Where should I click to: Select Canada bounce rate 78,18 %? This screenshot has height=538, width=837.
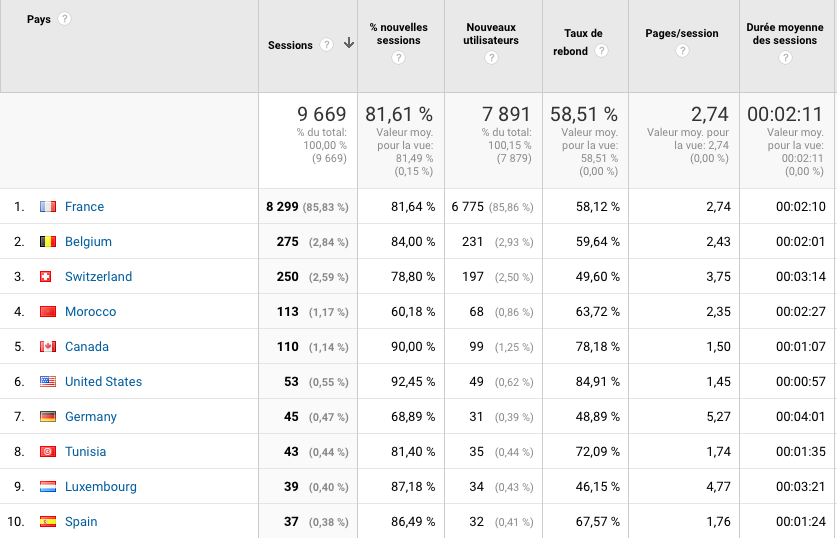pyautogui.click(x=598, y=346)
